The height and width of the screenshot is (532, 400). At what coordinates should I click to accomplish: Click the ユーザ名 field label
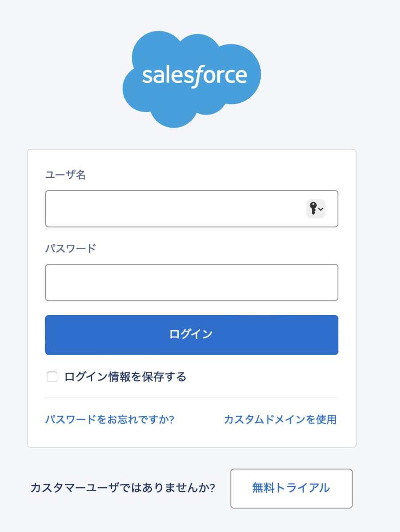[66, 175]
